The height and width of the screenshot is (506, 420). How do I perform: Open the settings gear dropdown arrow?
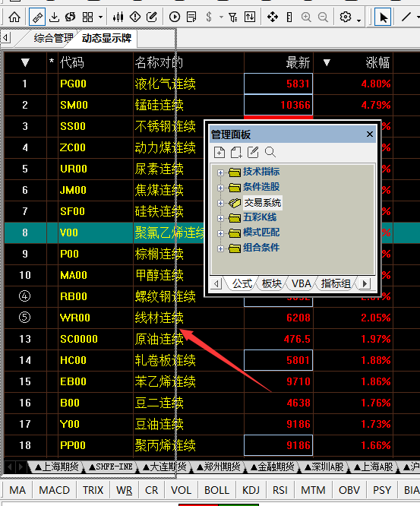pyautogui.click(x=359, y=21)
